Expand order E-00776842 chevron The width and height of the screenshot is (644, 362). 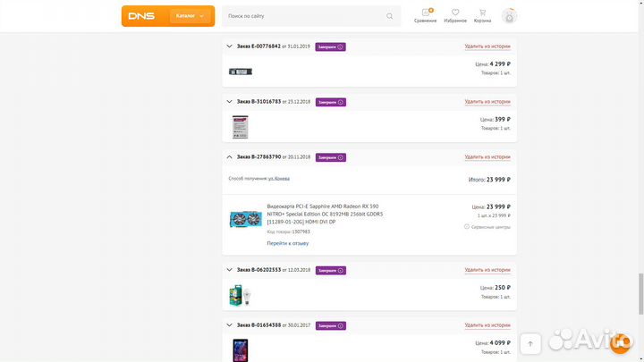[x=229, y=46]
